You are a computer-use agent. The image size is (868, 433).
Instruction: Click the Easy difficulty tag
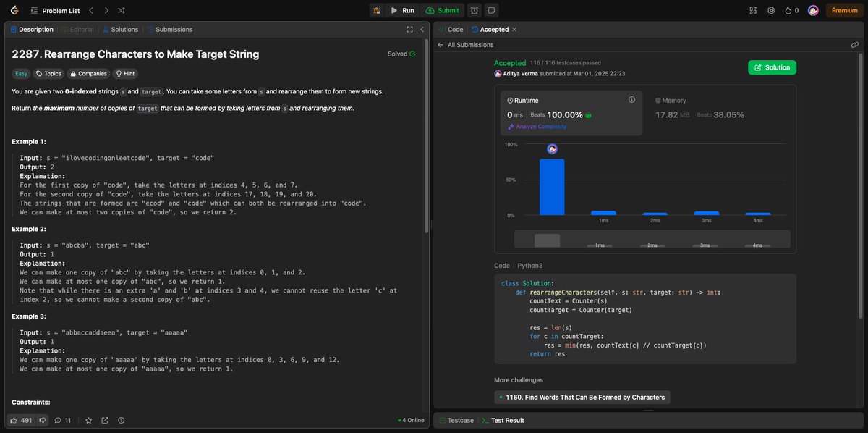click(x=22, y=74)
